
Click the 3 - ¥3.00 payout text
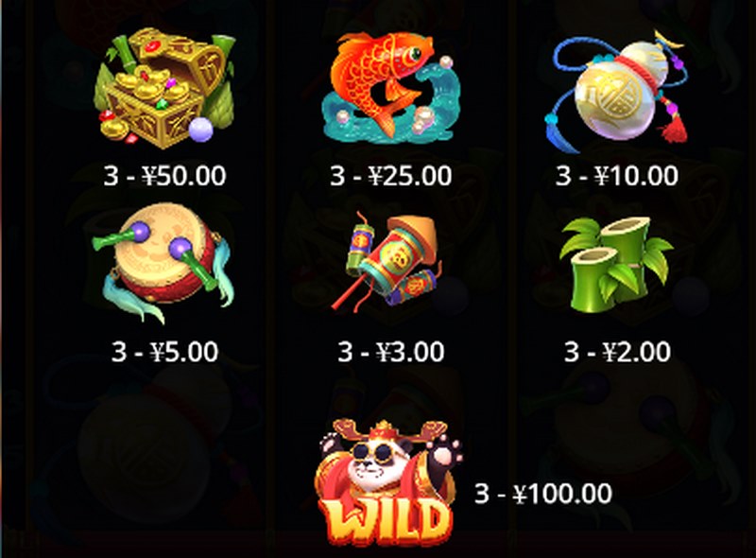pos(391,352)
